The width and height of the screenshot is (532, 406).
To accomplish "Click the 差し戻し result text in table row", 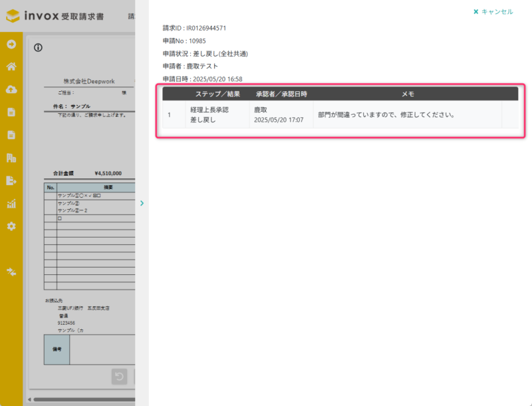I will 203,120.
